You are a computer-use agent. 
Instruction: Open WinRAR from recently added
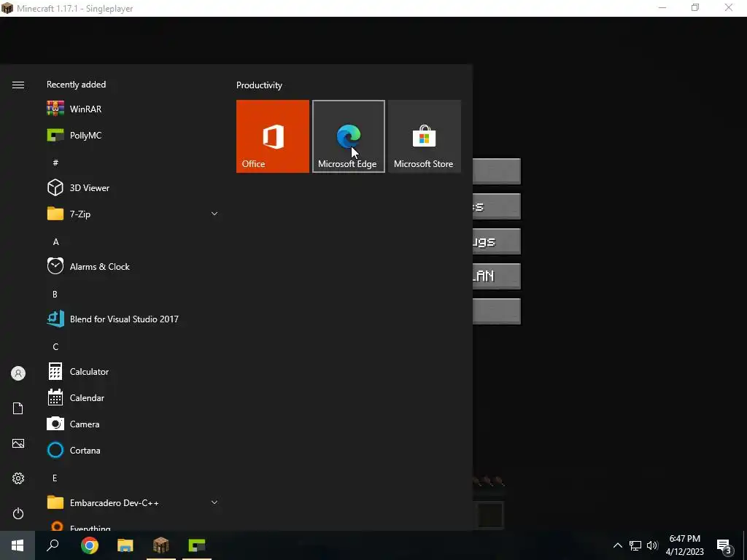coord(133,109)
